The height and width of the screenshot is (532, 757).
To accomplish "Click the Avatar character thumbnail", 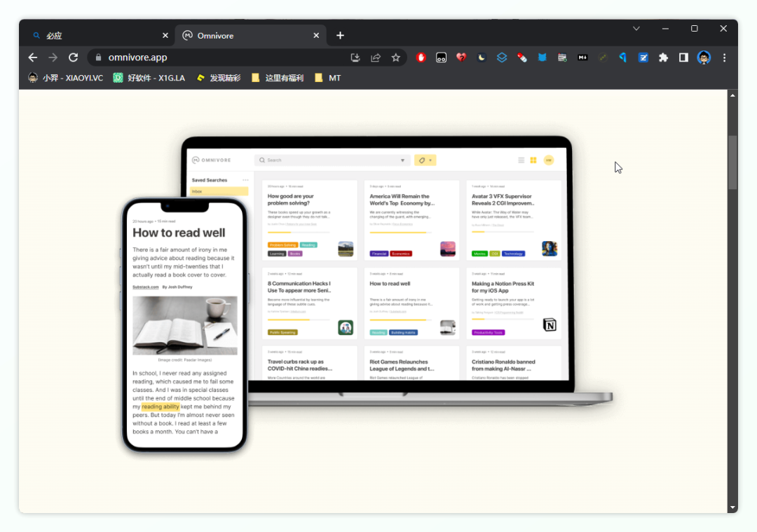I will pyautogui.click(x=550, y=249).
